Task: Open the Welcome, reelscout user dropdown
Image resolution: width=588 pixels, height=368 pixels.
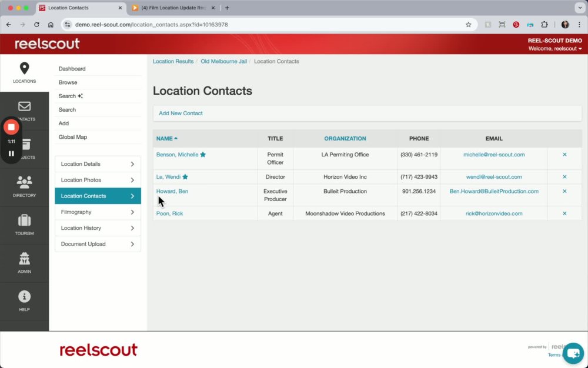Action: 555,49
